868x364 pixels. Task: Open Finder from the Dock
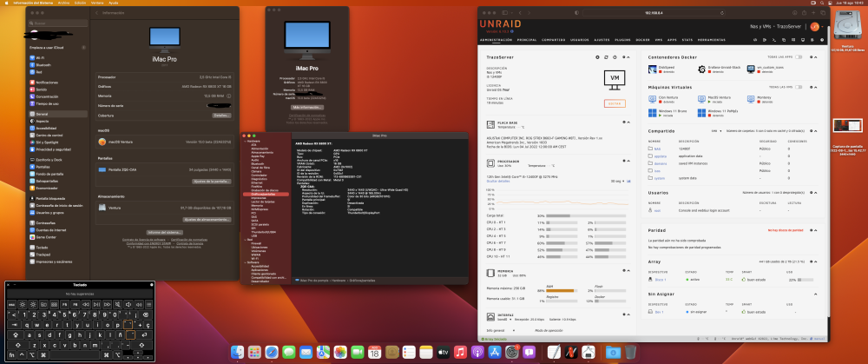[x=237, y=352]
